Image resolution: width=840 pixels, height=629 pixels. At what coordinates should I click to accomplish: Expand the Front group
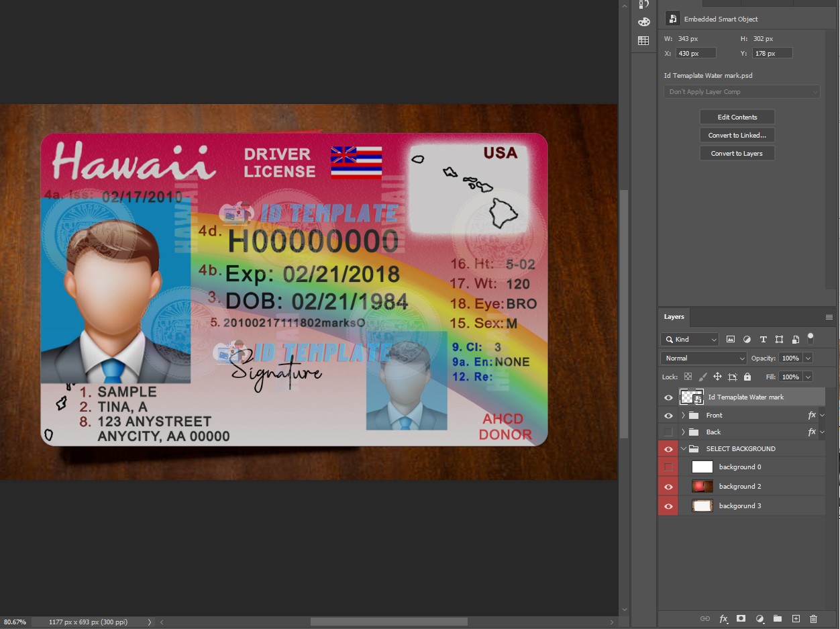pos(683,416)
